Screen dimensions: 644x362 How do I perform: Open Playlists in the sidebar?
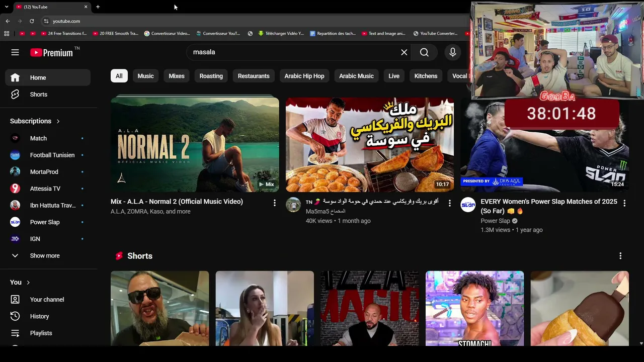click(x=48, y=333)
